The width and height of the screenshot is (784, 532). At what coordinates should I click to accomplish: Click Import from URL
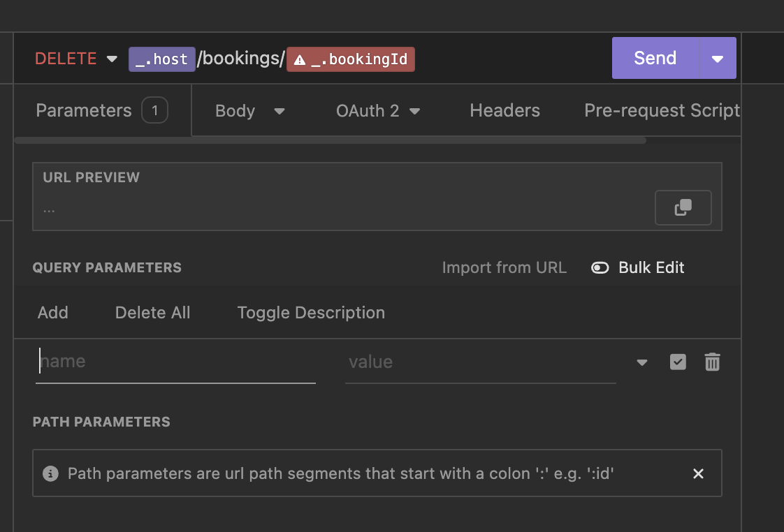point(504,267)
